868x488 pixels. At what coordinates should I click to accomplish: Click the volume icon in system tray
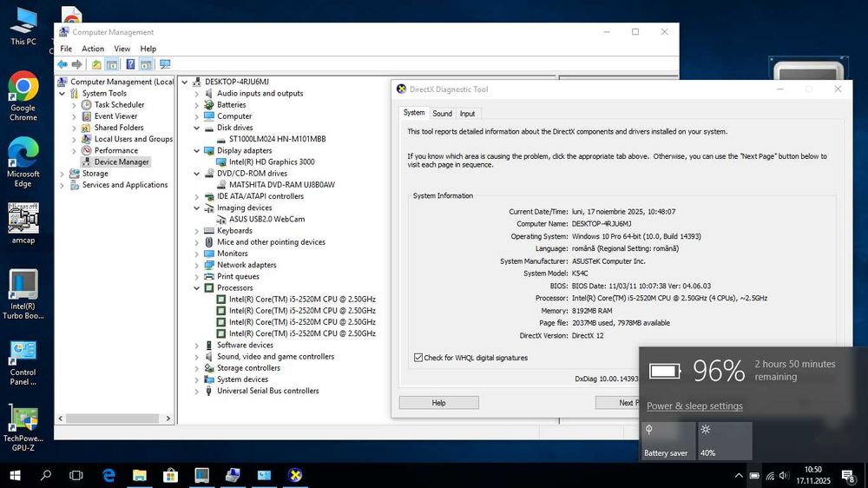784,476
